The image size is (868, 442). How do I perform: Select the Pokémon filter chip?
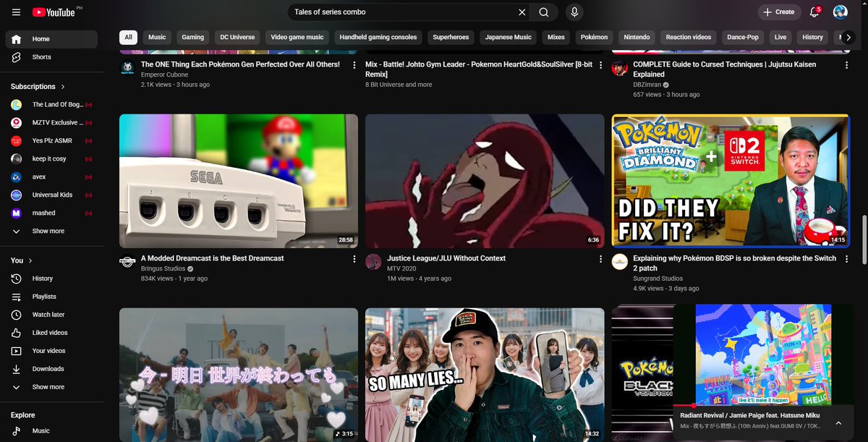point(595,37)
